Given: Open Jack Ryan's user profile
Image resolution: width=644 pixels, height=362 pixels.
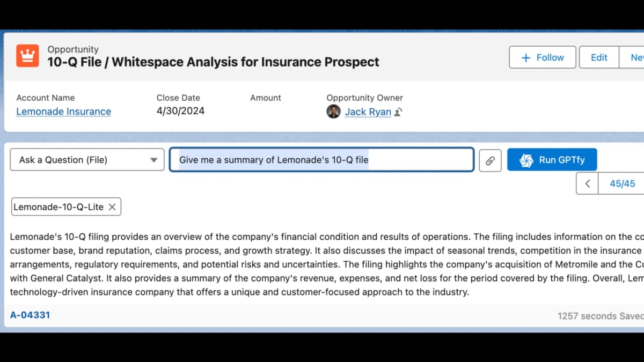Looking at the screenshot, I should pos(368,112).
